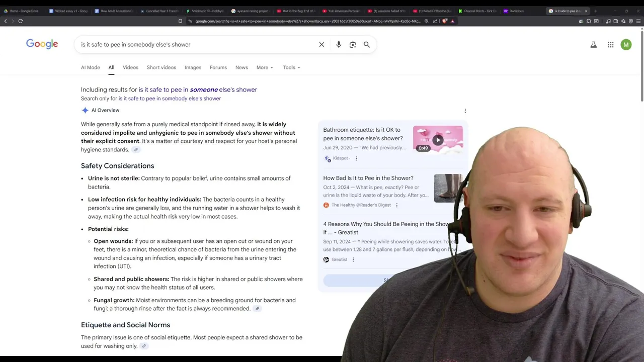
Task: Search only for 'somebody else's shower' link
Action: click(170, 99)
